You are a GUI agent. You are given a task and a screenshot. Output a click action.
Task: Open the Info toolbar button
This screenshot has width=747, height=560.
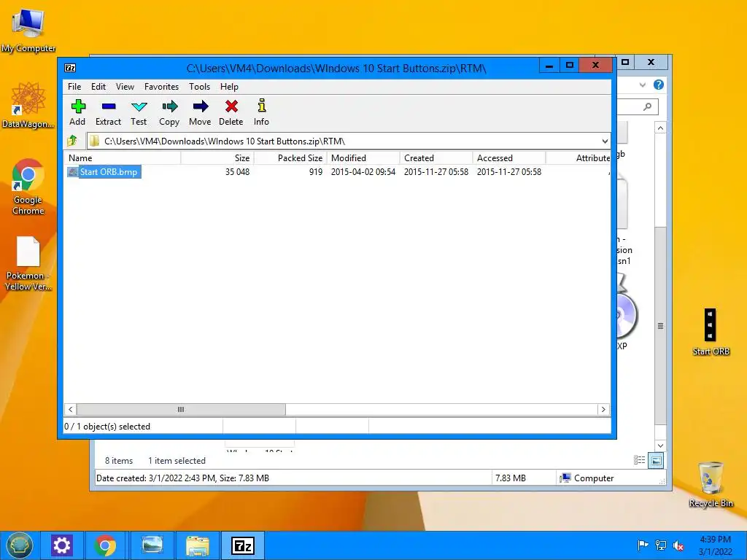tap(261, 112)
